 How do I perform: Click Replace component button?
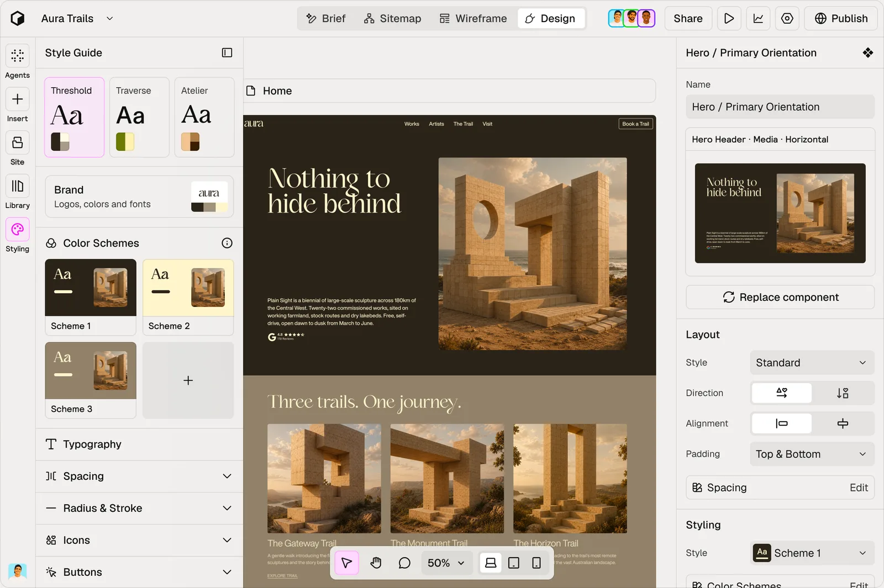tap(780, 297)
